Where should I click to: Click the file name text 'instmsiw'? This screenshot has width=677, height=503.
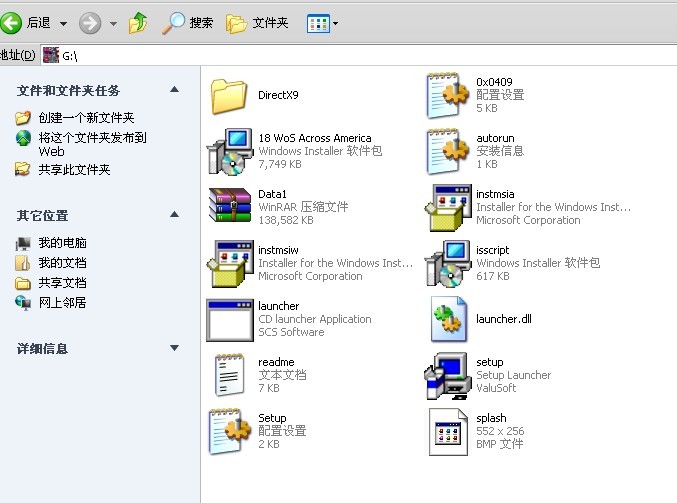(278, 250)
